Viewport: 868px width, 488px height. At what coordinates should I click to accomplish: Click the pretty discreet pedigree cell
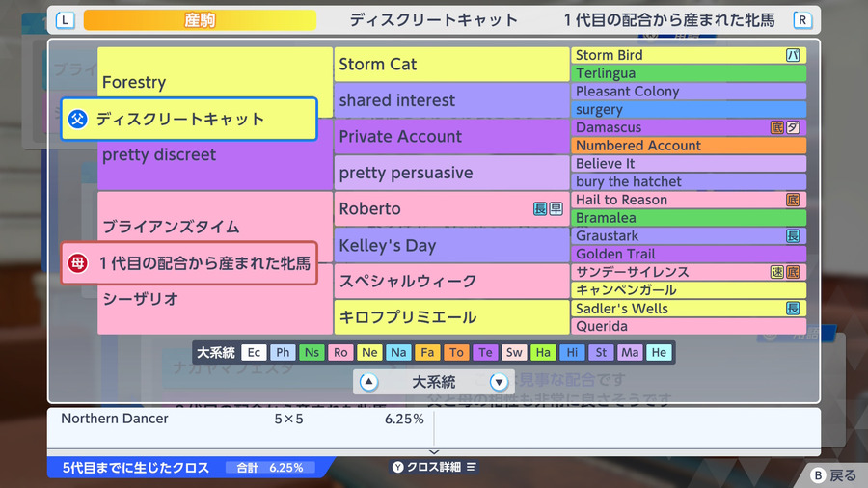pyautogui.click(x=215, y=154)
